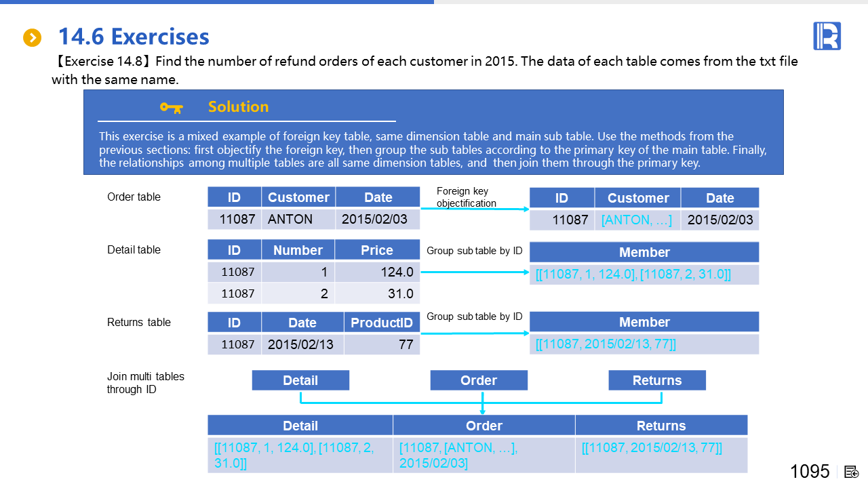This screenshot has height=488, width=868.
Task: Click the Returns column header in joined table
Action: (x=661, y=426)
